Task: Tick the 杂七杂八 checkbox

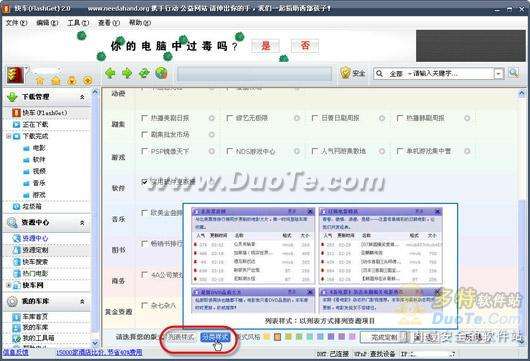Action: coord(144,306)
